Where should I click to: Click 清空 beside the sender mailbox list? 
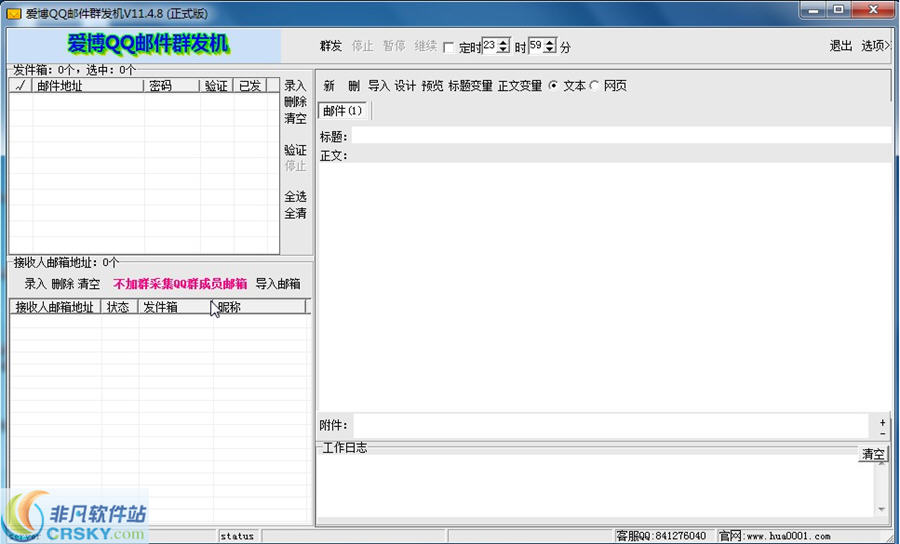coord(295,119)
